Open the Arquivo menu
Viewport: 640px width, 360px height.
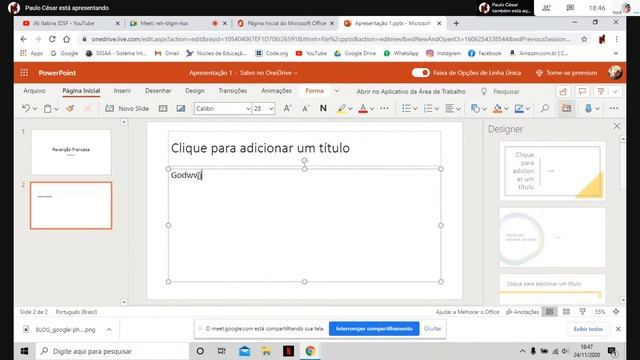[34, 91]
